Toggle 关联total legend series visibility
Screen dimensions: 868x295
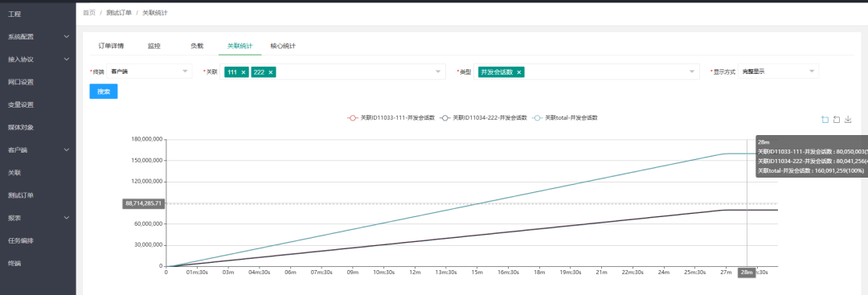pyautogui.click(x=565, y=118)
